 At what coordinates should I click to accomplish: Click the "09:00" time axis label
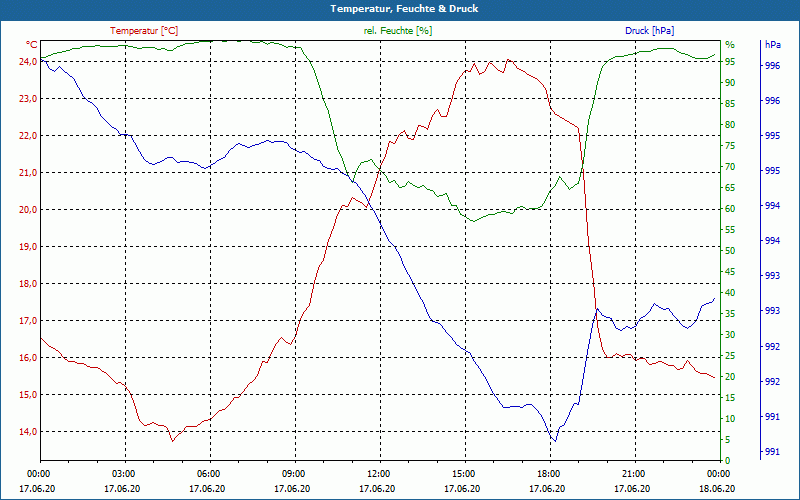(x=295, y=473)
